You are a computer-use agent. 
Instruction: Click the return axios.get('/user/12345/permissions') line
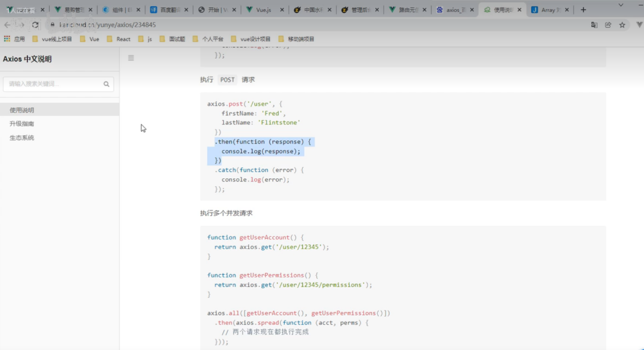(293, 285)
